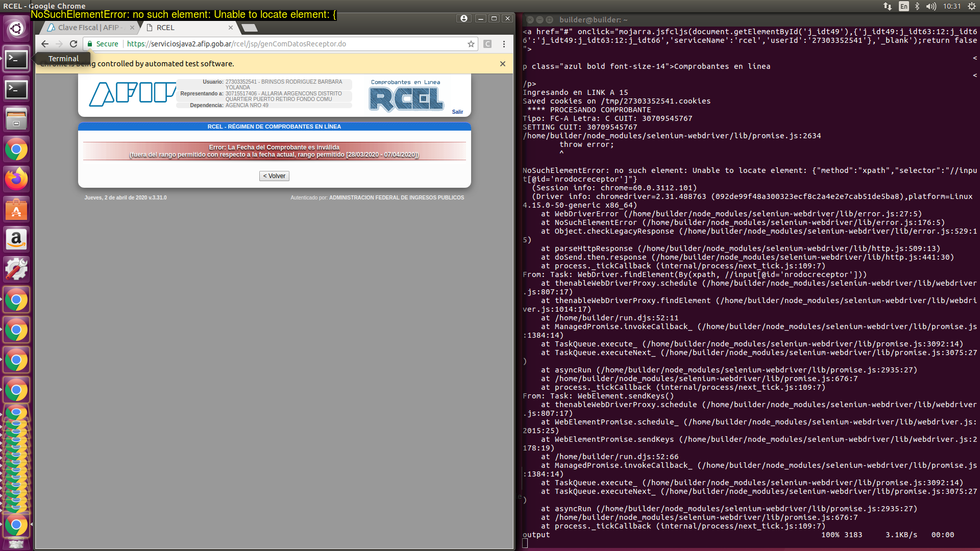Click the Usuario name BRINSOS RODRIGUEZ text
980x551 pixels.
[284, 84]
